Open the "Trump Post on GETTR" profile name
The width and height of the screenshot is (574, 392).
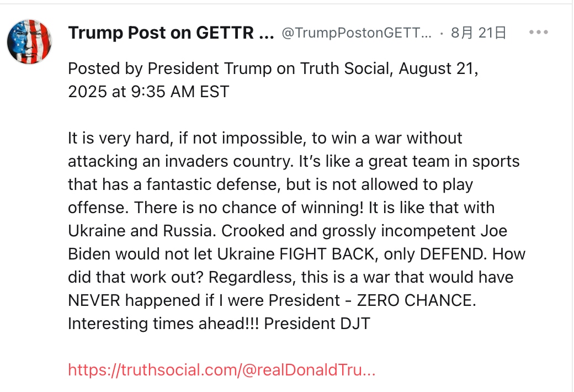(x=171, y=33)
